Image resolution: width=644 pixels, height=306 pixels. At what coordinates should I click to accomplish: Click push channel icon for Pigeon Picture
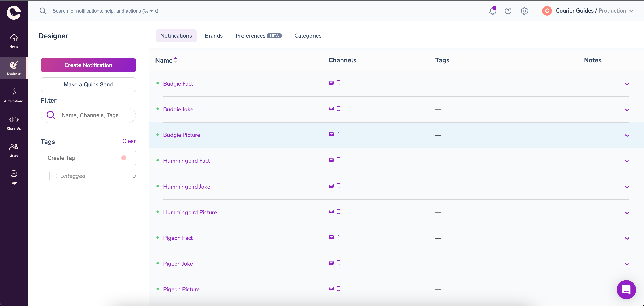(339, 289)
